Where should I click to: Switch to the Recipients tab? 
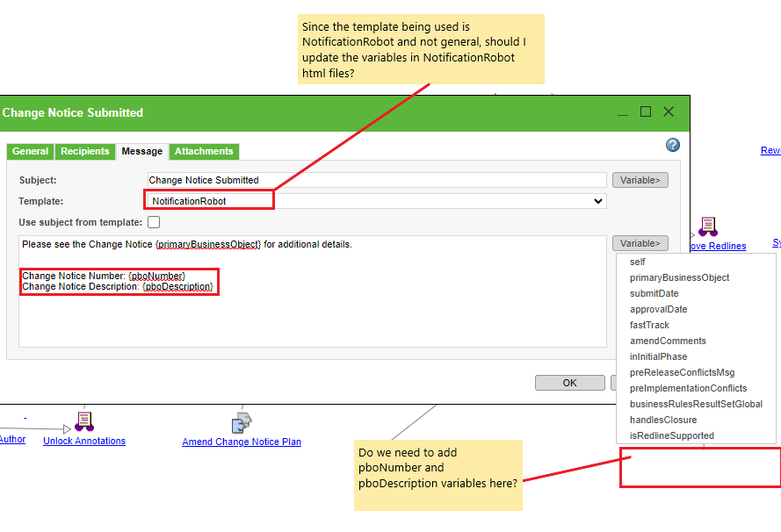click(x=84, y=151)
